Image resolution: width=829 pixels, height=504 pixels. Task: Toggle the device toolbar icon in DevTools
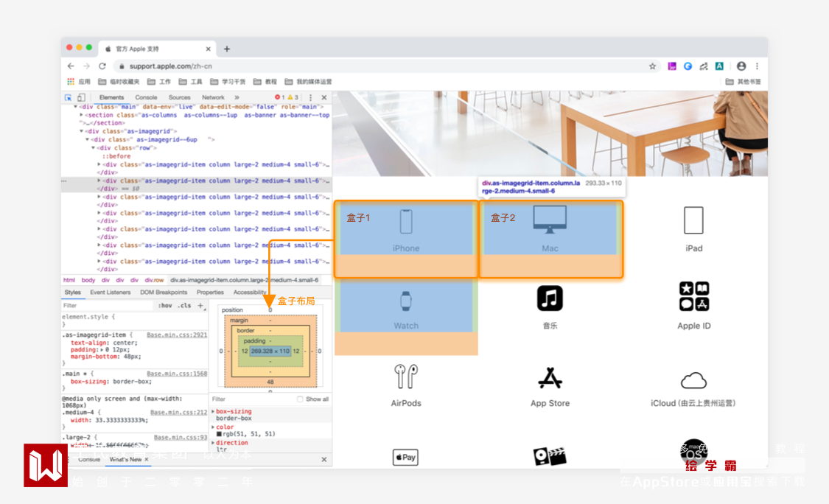click(81, 97)
